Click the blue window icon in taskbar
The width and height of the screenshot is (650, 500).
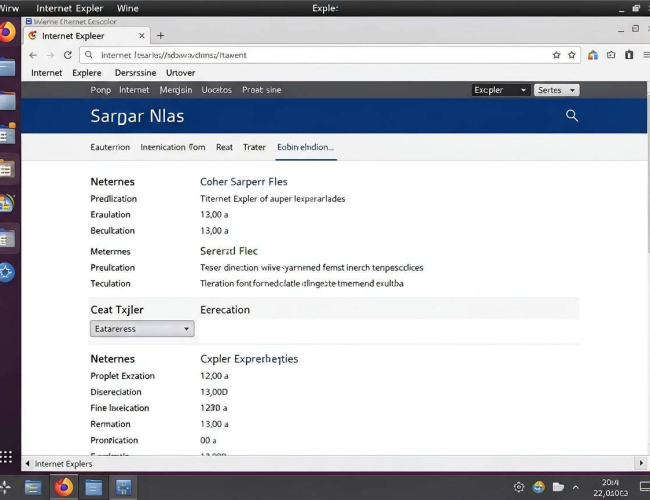[124, 488]
